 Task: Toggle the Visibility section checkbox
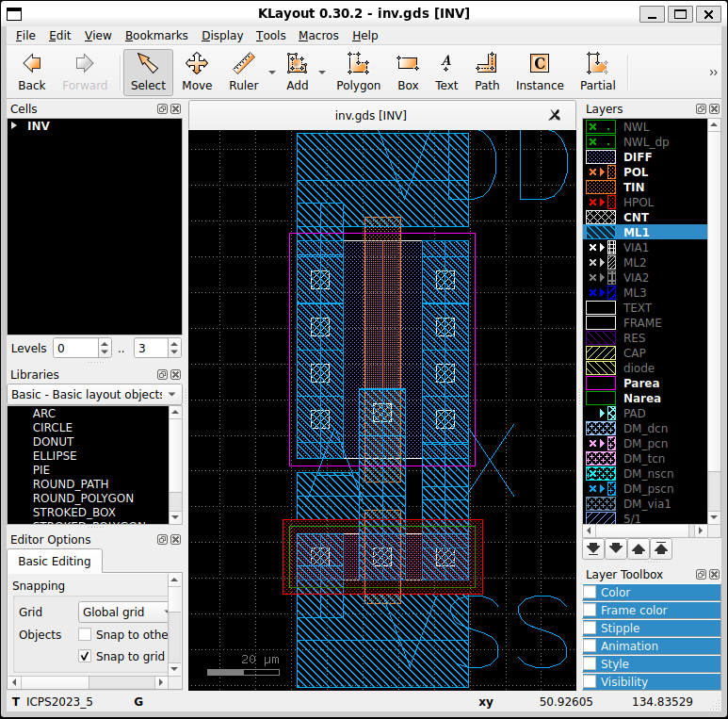[x=590, y=681]
